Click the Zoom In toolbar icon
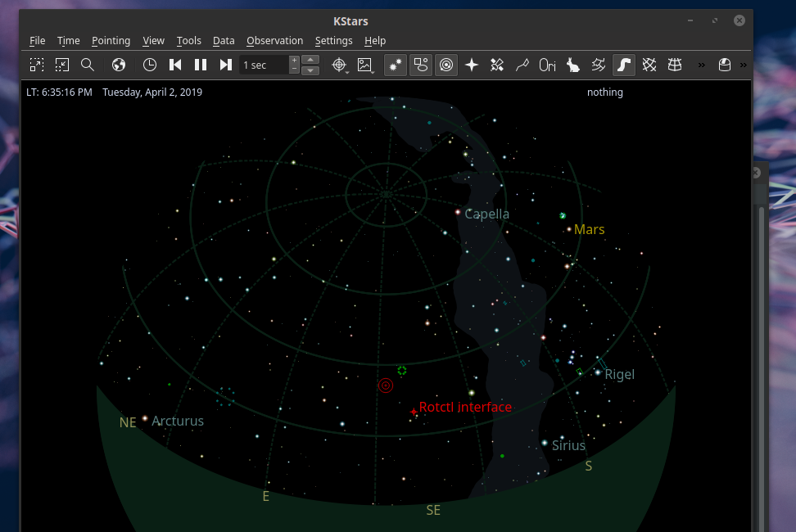This screenshot has width=796, height=532. pos(37,65)
